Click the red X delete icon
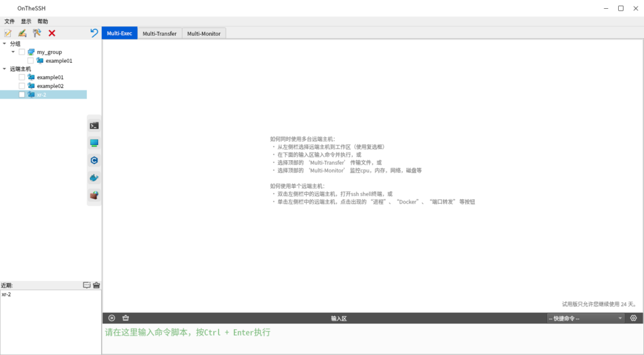 click(52, 33)
